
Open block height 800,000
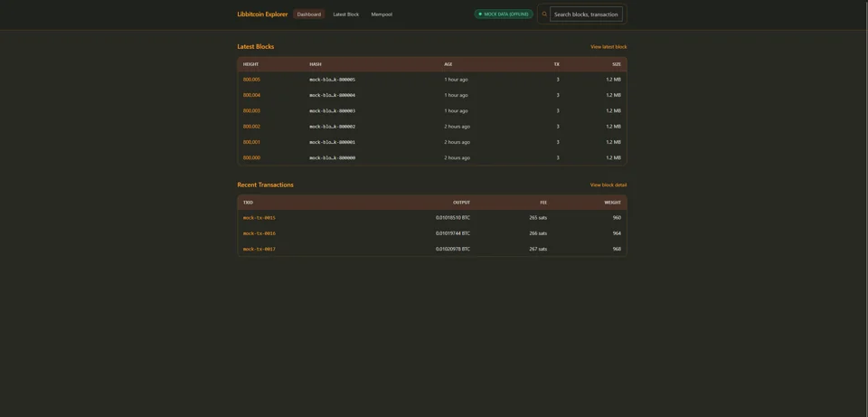(251, 157)
